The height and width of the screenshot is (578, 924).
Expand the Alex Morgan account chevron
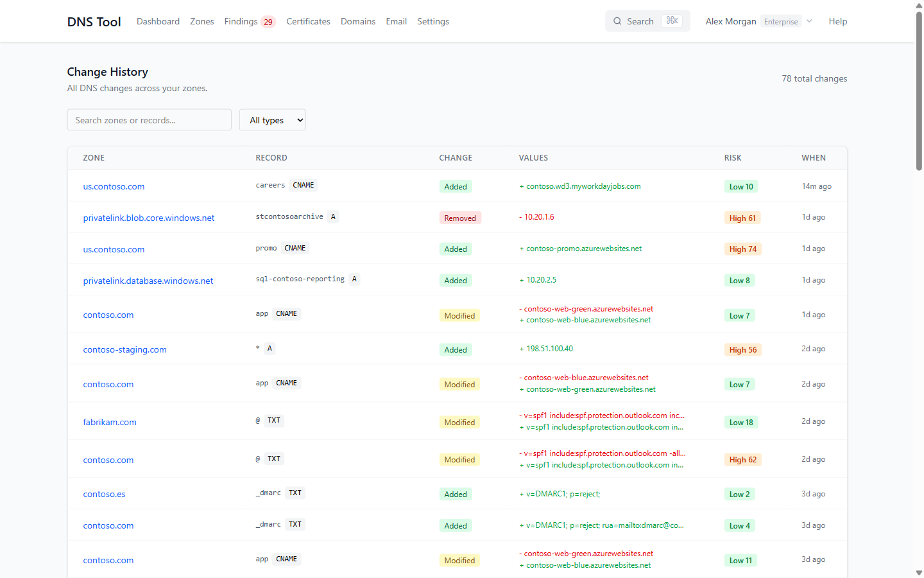click(x=809, y=21)
